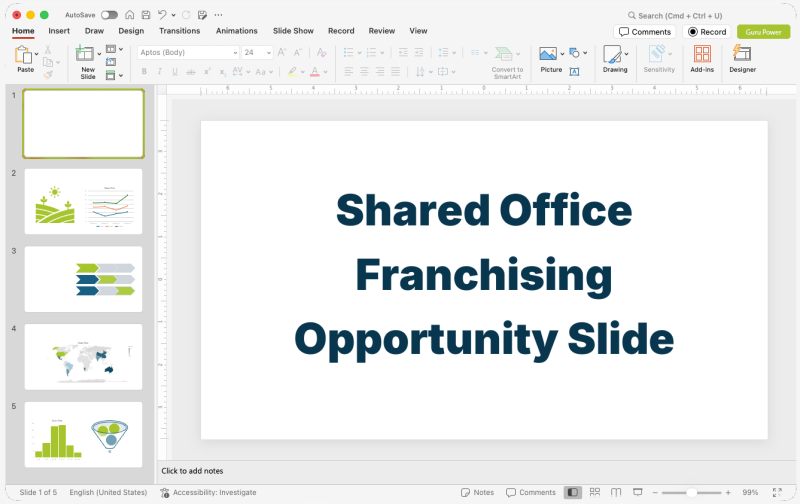Increase the list indent level
This screenshot has height=504, width=800.
click(418, 53)
